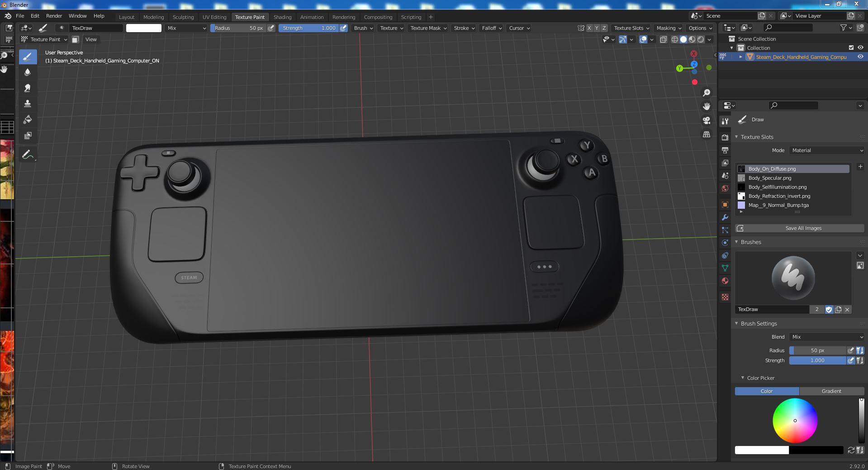Open the Output properties tab
Image resolution: width=868 pixels, height=470 pixels.
pyautogui.click(x=725, y=150)
